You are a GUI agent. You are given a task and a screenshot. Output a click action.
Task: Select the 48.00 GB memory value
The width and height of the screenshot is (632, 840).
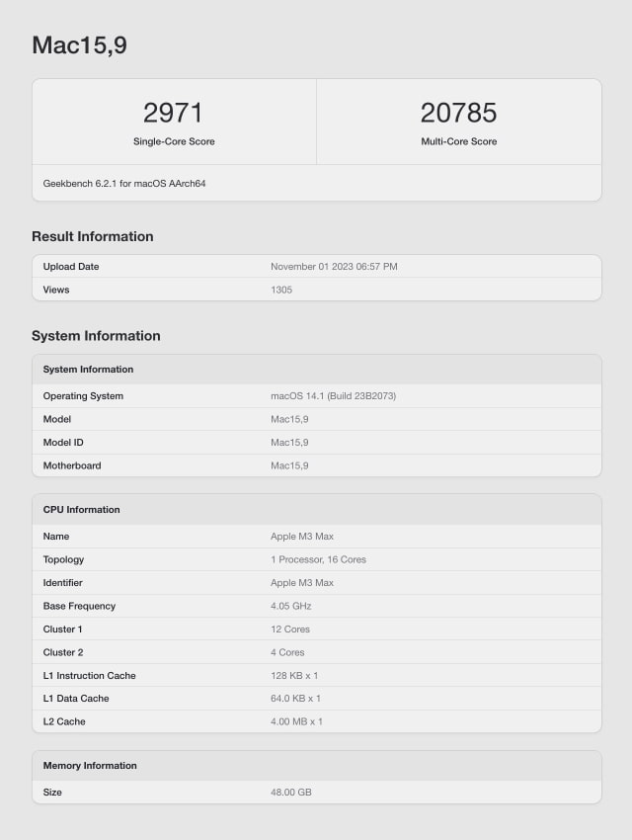(x=290, y=792)
